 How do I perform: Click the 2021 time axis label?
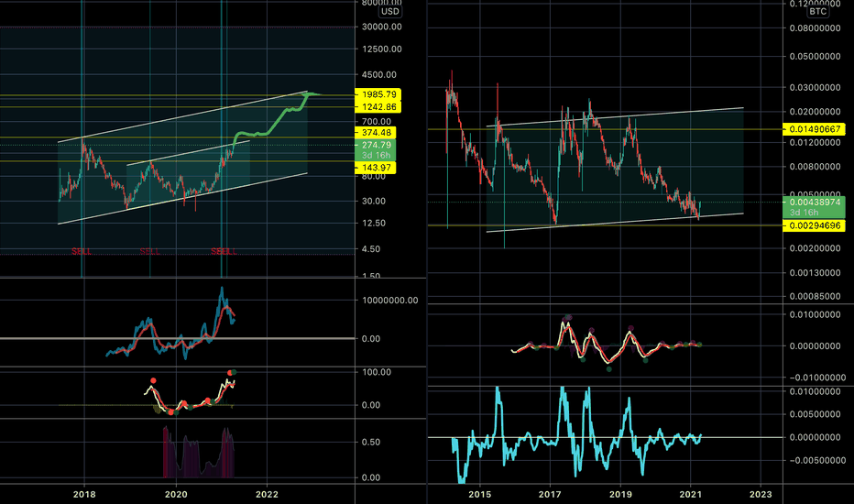(691, 494)
